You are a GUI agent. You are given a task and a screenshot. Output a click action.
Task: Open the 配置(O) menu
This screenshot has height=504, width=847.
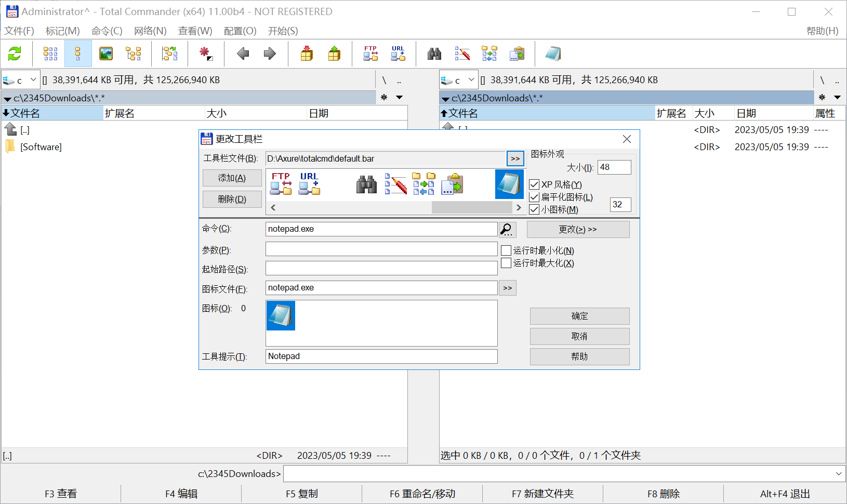coord(240,31)
